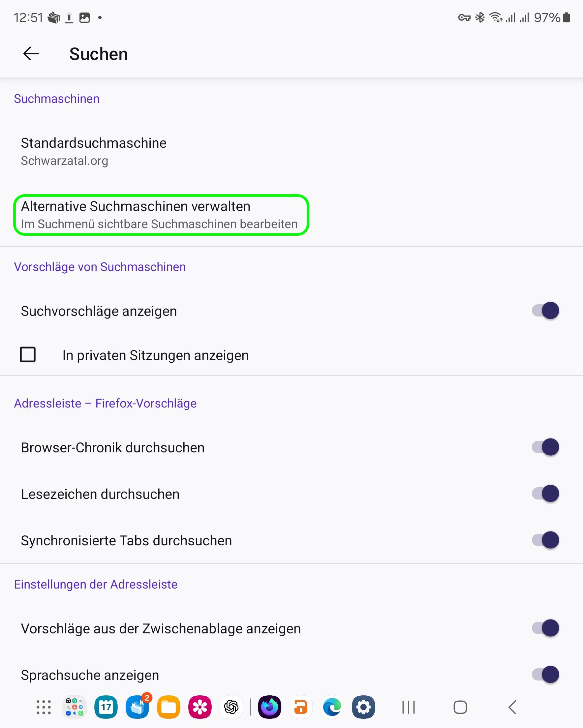Screen dimensions: 583x728
Task: Open the pink flower gallery app
Action: click(200, 707)
